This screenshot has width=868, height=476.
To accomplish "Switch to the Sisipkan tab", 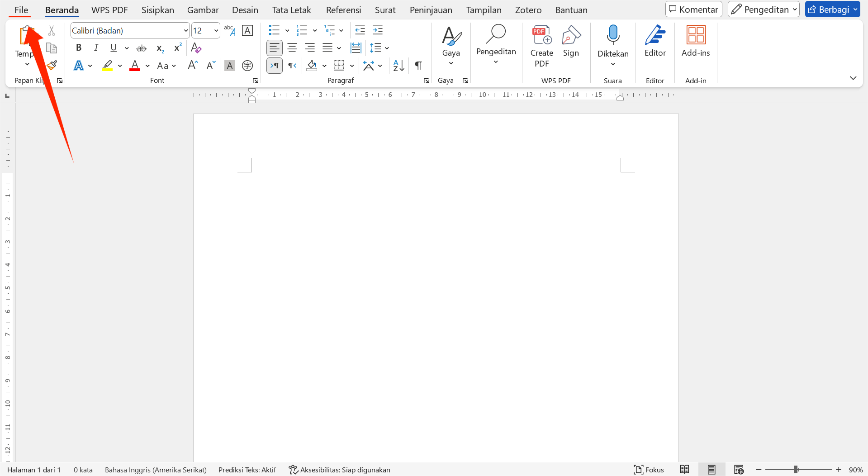I will click(x=157, y=10).
